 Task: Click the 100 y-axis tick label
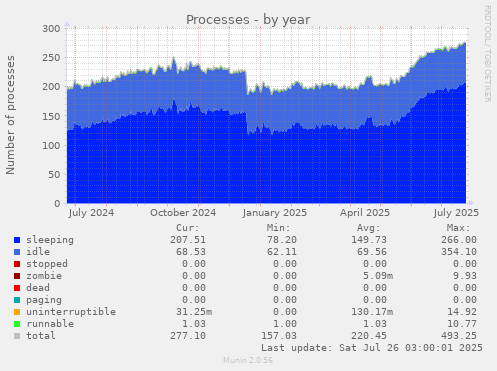51,145
